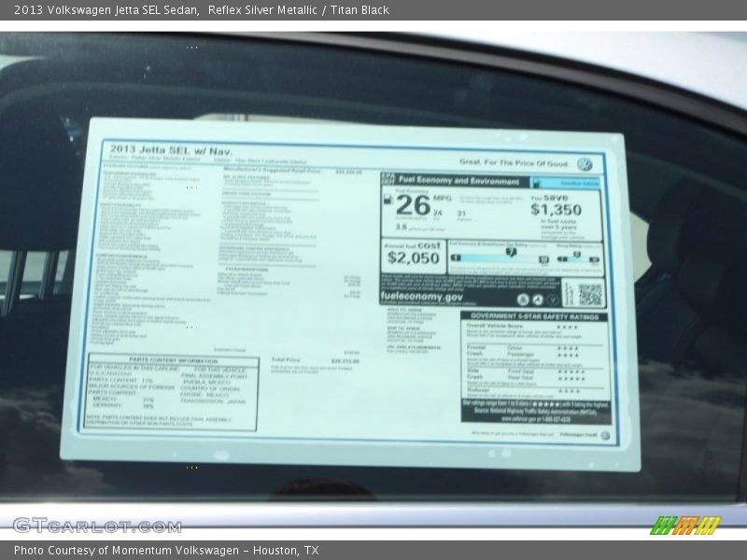This screenshot has width=747, height=560.
Task: Visit the fueleconomy.gov link
Action: (x=421, y=298)
